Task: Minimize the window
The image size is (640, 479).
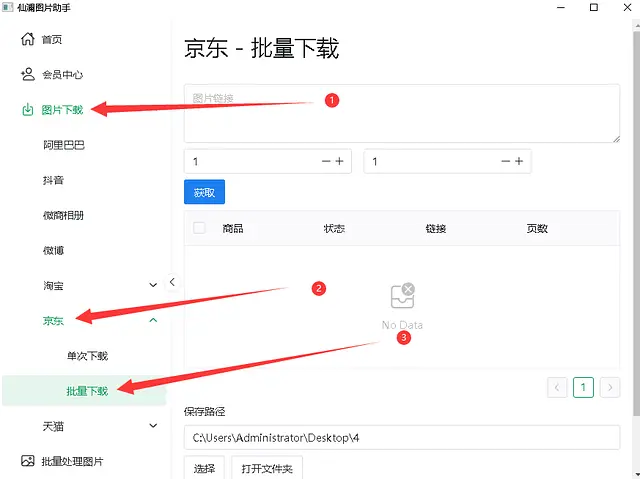Action: pos(561,7)
